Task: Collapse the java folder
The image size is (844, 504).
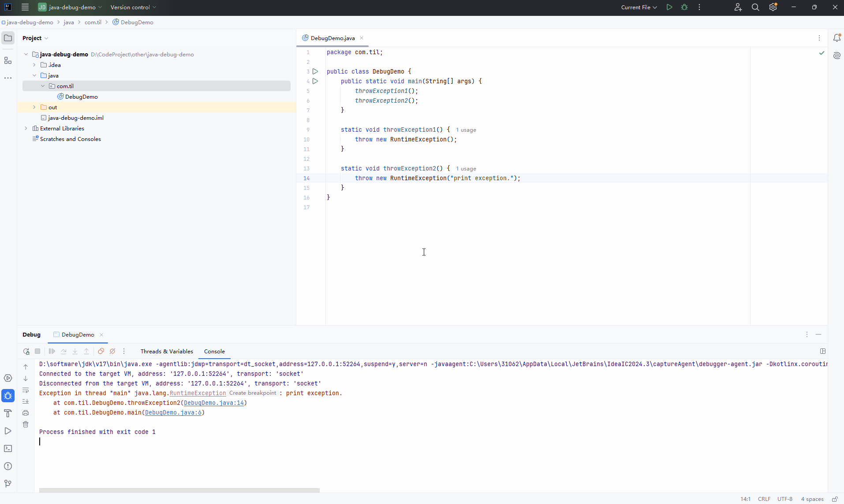Action: pos(34,76)
